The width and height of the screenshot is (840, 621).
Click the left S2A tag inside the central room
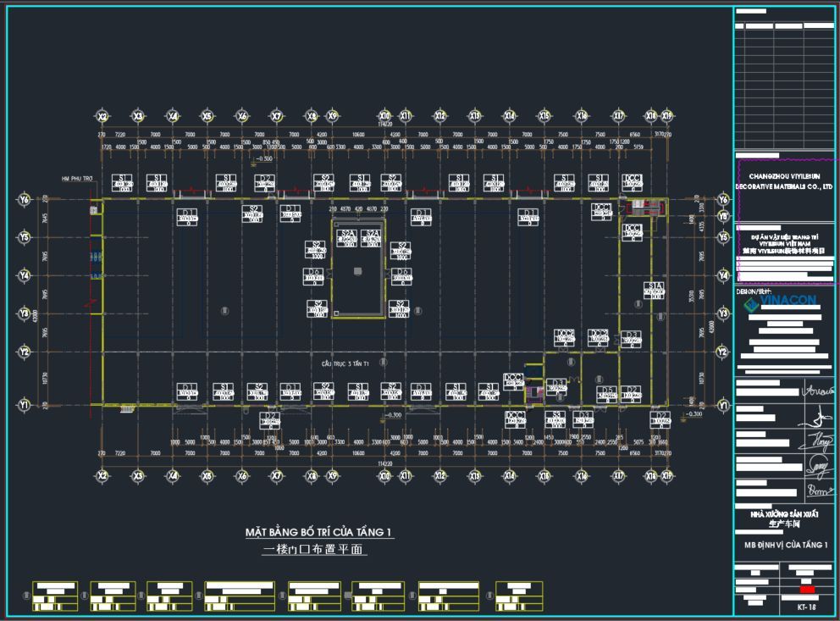[x=346, y=236]
